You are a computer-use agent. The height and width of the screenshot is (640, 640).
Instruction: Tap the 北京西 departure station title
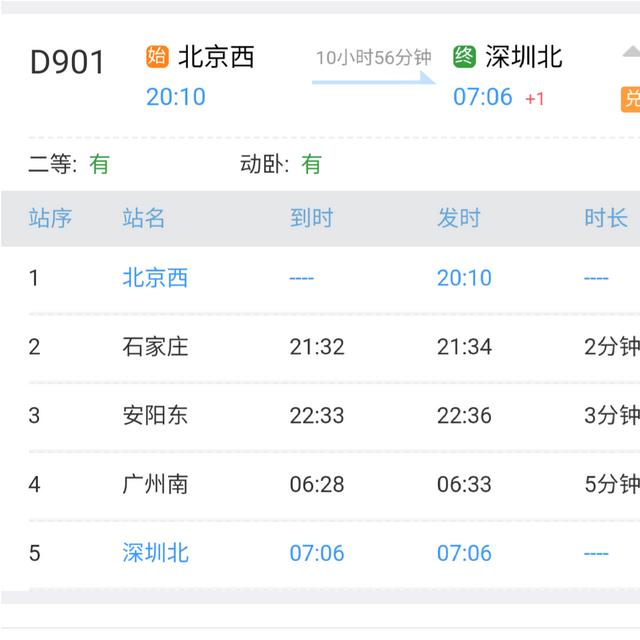point(216,57)
